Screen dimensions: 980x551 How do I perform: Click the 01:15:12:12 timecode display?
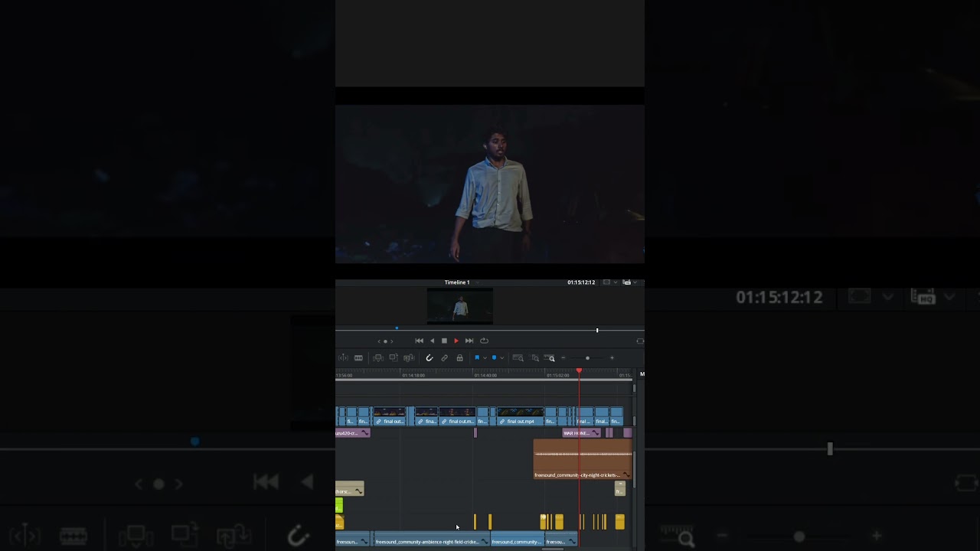[581, 282]
